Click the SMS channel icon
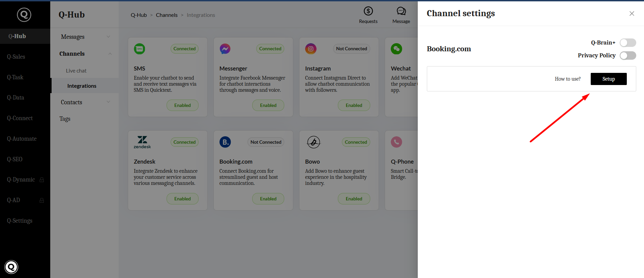 (x=140, y=49)
